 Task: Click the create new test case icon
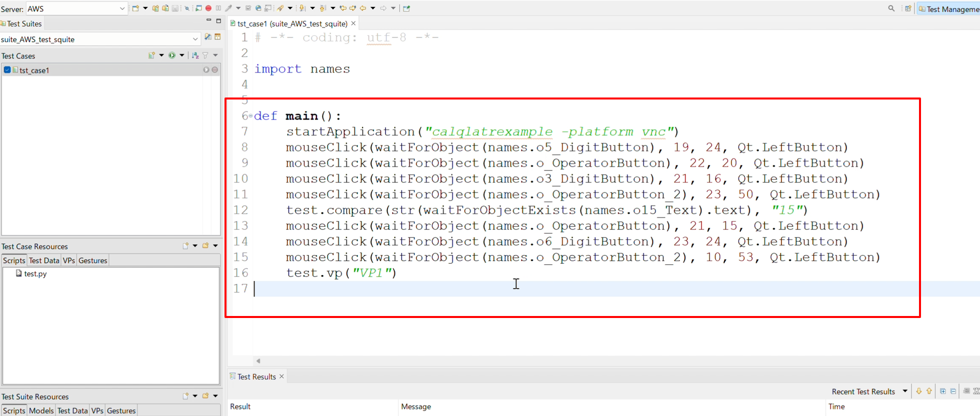click(x=151, y=55)
